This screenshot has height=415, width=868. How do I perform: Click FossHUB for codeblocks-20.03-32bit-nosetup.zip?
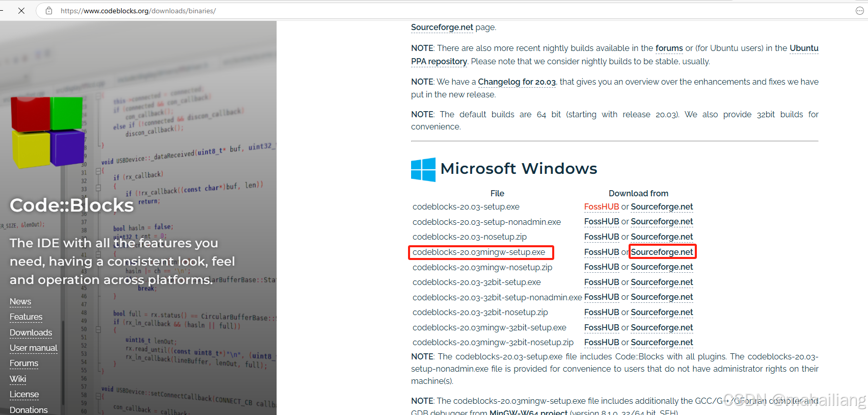tap(602, 313)
